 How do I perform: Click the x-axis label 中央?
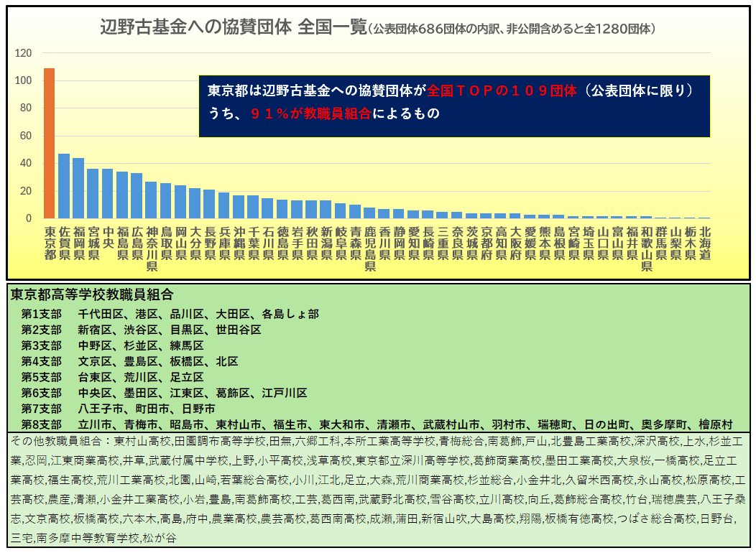click(x=108, y=238)
